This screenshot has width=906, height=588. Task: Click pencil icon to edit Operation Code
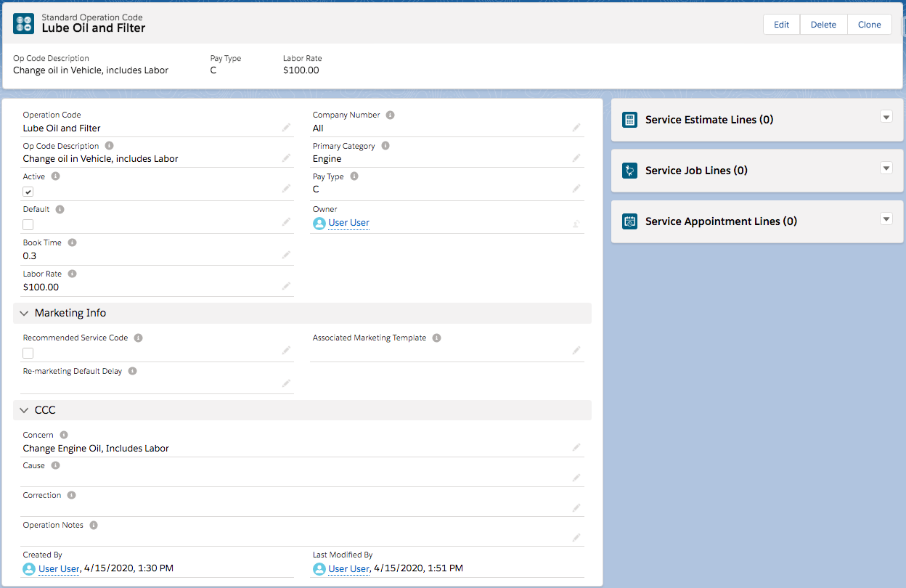[x=286, y=128]
